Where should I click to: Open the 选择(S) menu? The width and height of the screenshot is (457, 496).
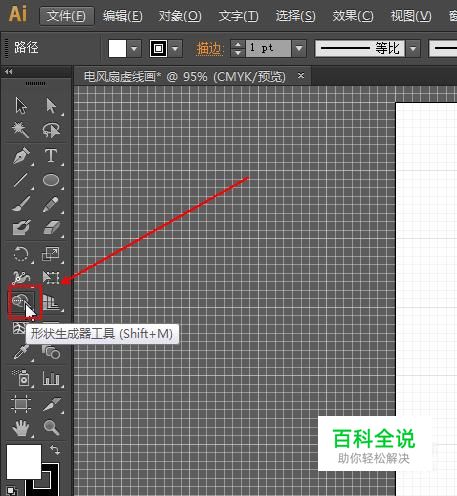[295, 16]
